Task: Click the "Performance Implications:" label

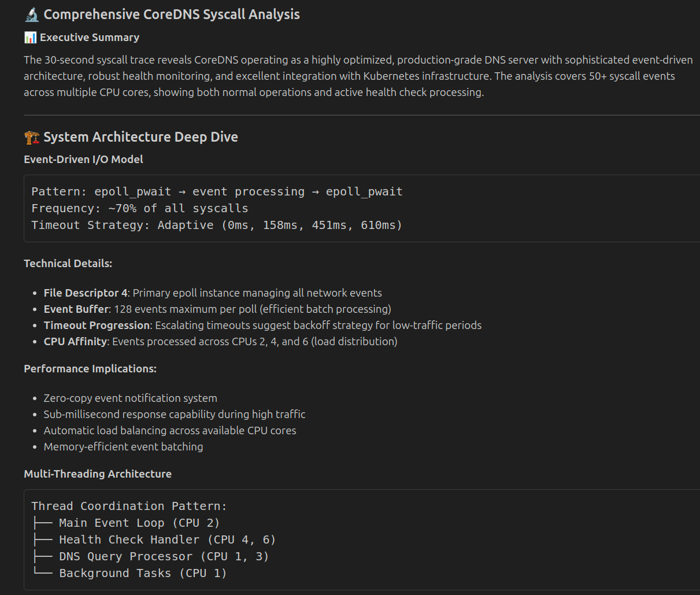Action: point(90,368)
